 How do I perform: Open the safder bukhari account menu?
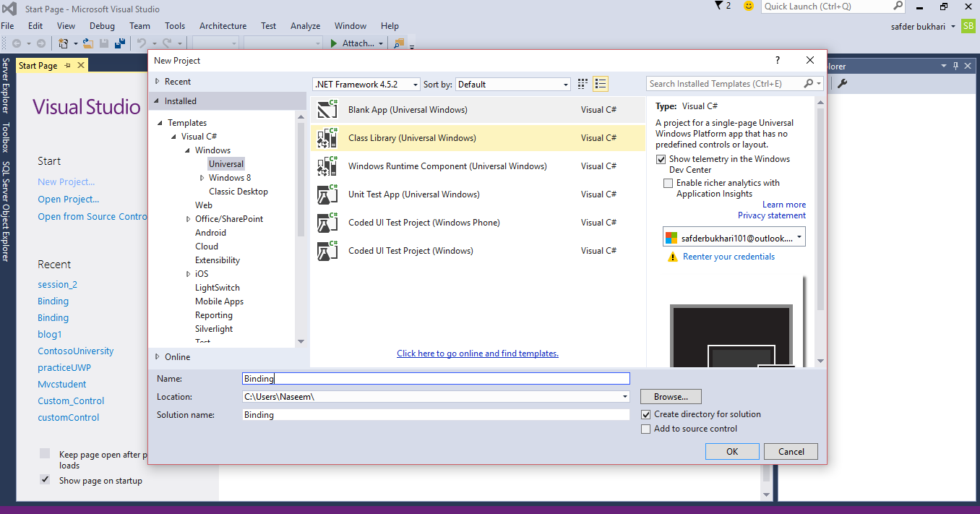(924, 26)
